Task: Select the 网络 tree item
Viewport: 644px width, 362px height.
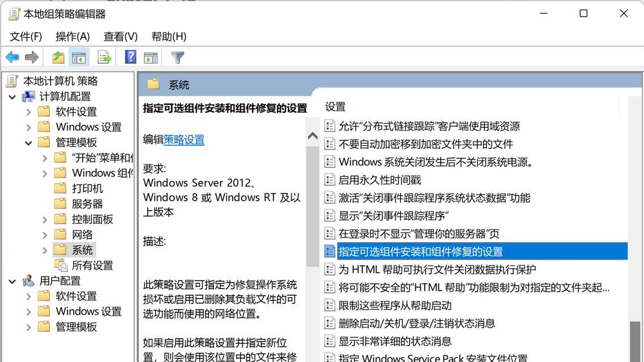Action: (x=82, y=235)
